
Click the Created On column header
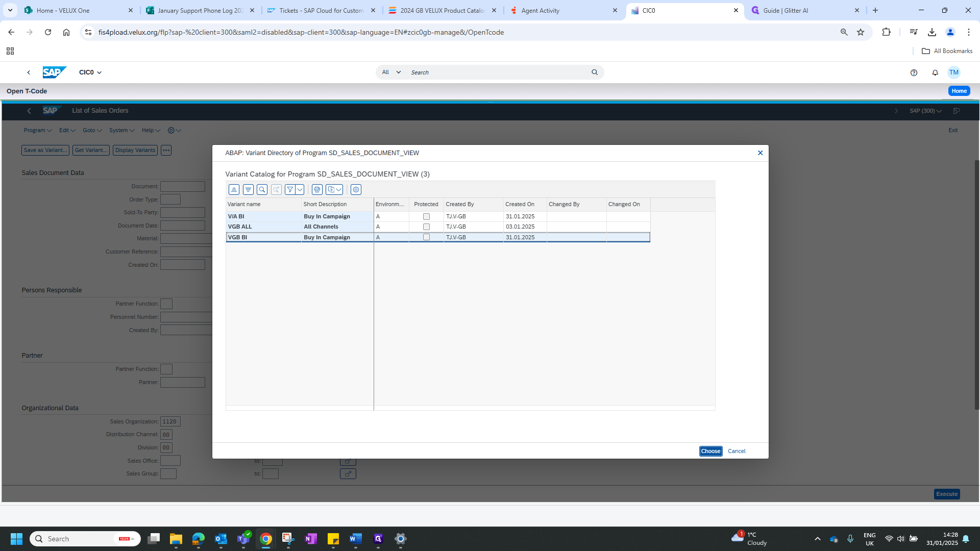point(525,204)
